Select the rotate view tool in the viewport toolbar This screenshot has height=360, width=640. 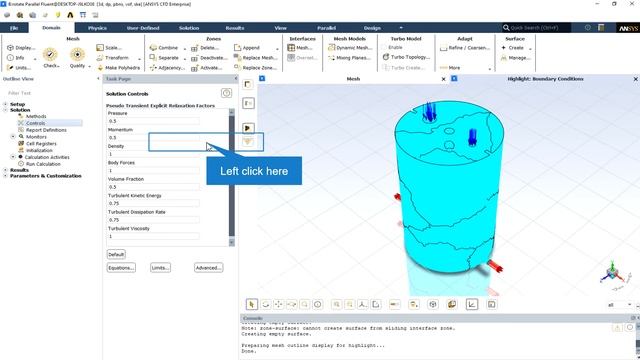tap(266, 304)
